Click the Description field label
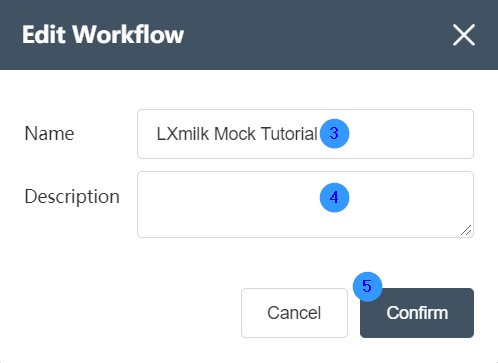The width and height of the screenshot is (498, 363). (x=72, y=196)
